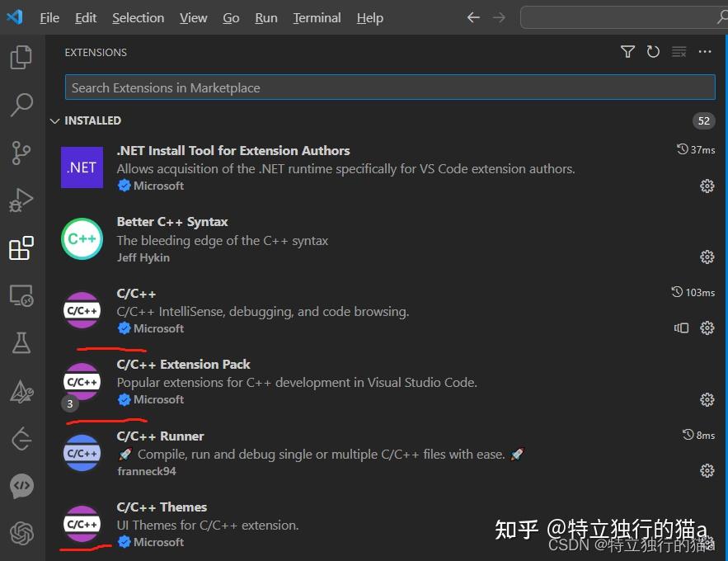Go forward with the right arrow
The height and width of the screenshot is (561, 728).
pyautogui.click(x=499, y=17)
